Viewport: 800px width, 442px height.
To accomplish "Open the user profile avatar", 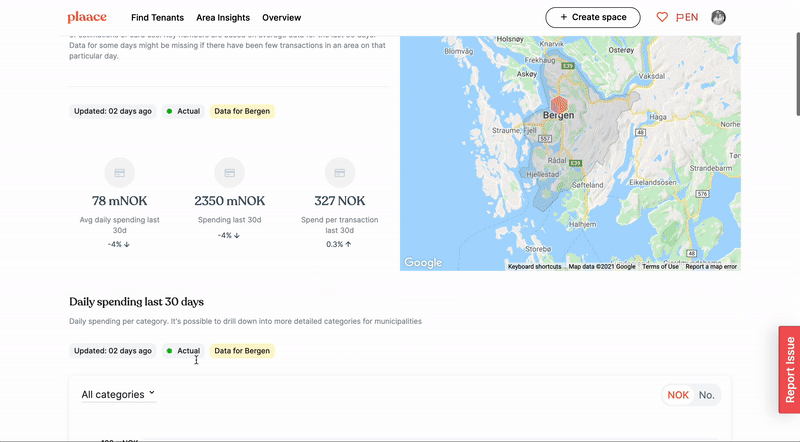I will (x=718, y=17).
